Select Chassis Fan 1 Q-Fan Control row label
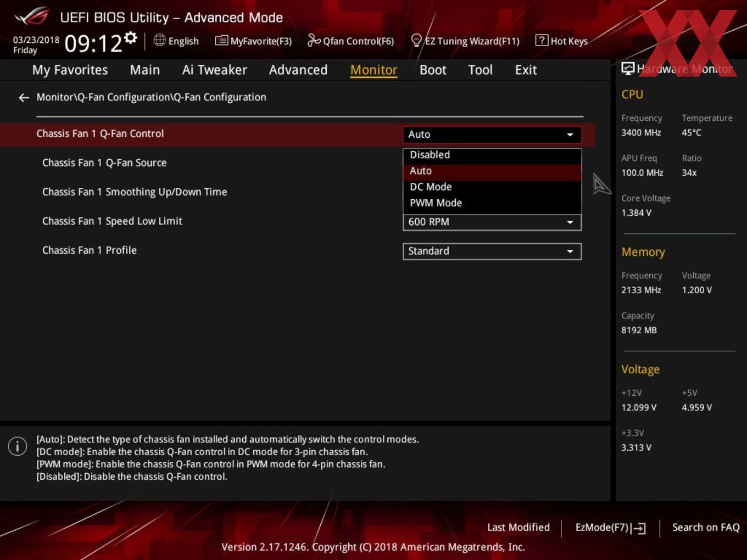This screenshot has width=747, height=560. [100, 133]
